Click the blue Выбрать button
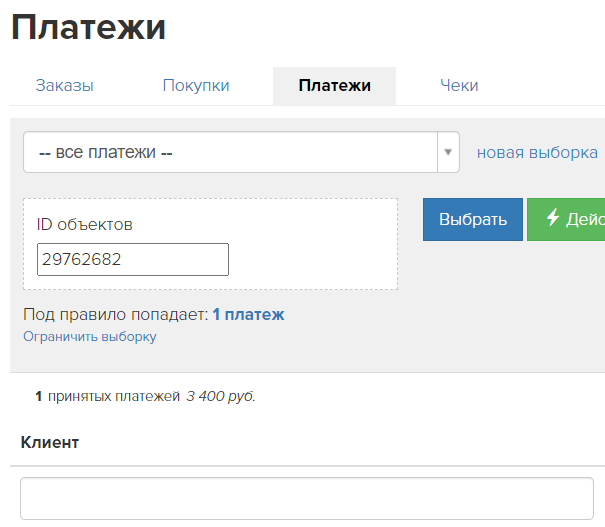This screenshot has height=527, width=605. point(473,220)
